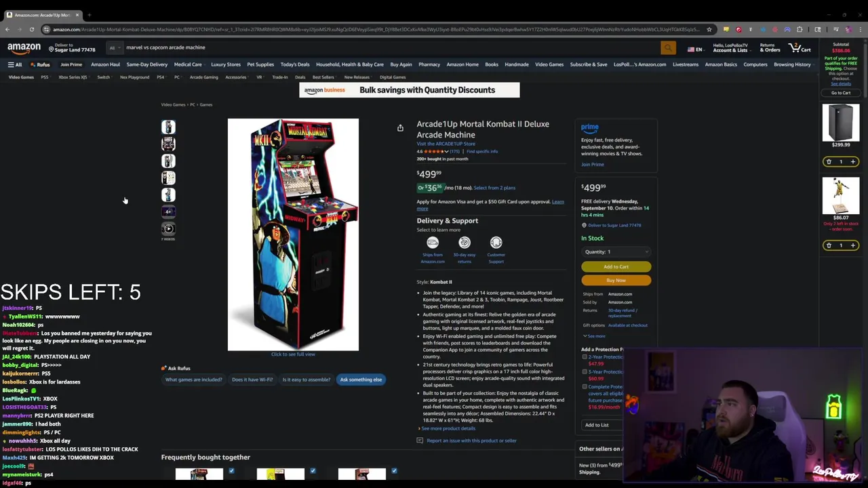The height and width of the screenshot is (488, 868).
Task: Open Returns & Orders
Action: tap(770, 47)
